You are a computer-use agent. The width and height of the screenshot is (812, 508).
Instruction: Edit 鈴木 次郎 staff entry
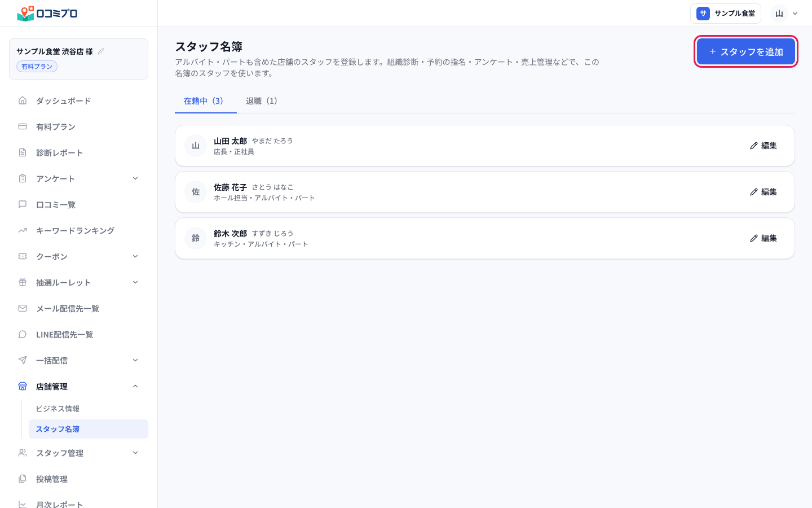[x=764, y=238]
